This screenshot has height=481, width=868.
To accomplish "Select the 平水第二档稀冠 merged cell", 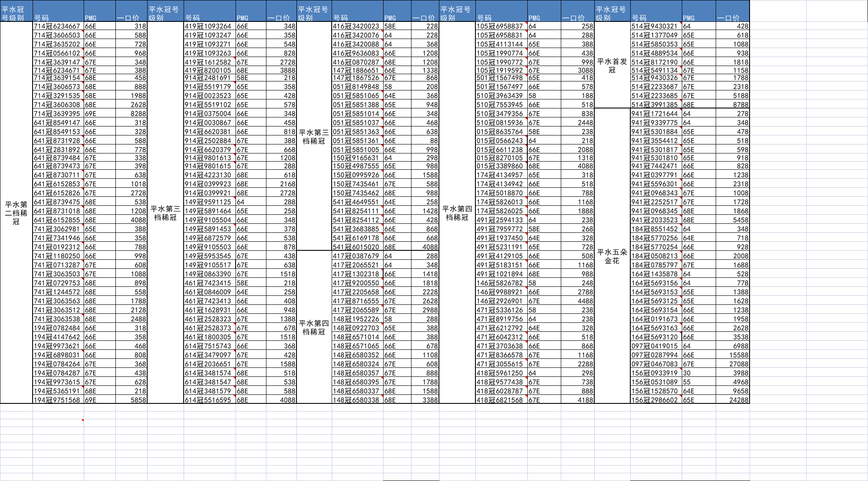I will coord(16,213).
